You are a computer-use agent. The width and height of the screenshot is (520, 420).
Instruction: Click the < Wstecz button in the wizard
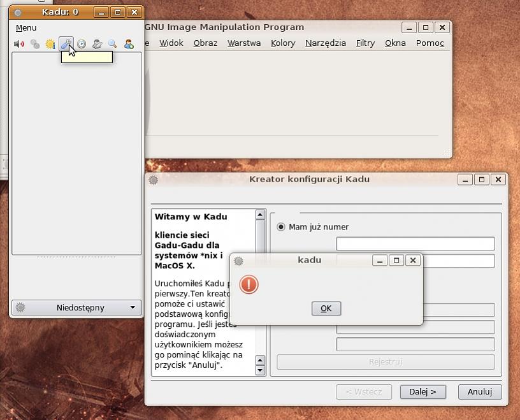pos(364,392)
